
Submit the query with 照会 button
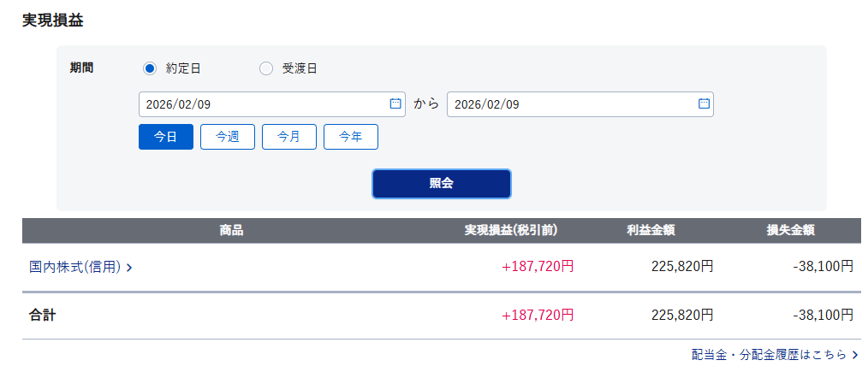coord(442,183)
